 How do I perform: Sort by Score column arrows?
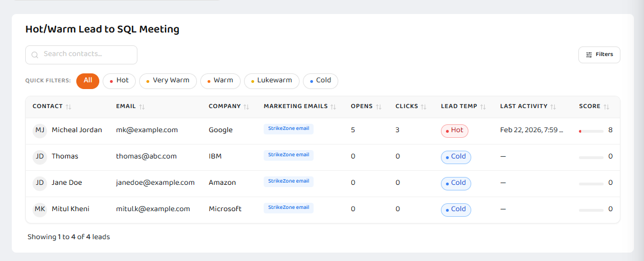[x=606, y=107]
